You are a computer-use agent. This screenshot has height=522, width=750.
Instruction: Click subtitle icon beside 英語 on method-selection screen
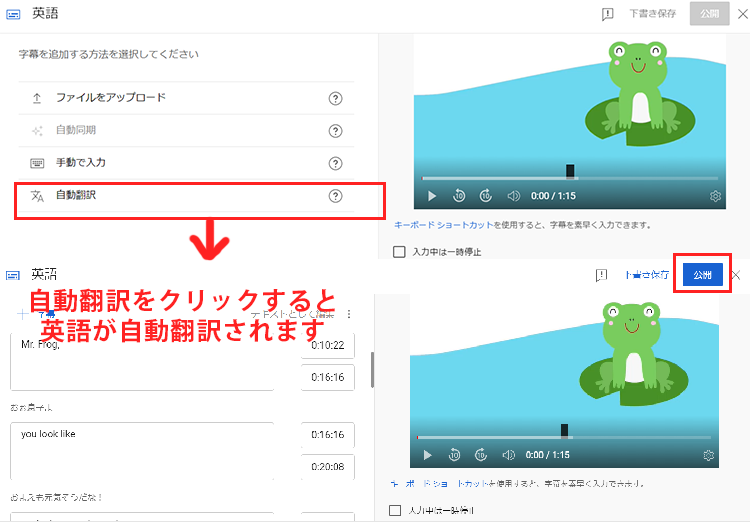(x=13, y=14)
